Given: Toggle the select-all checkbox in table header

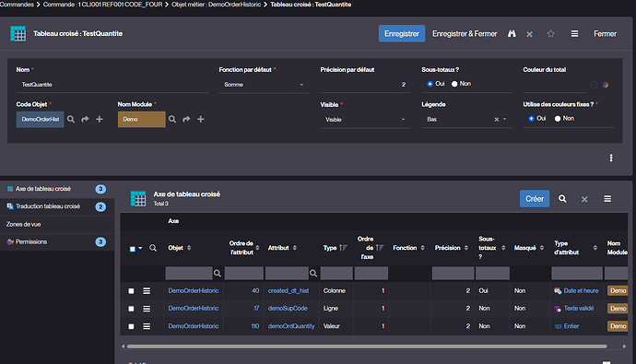Looking at the screenshot, I should click(132, 249).
